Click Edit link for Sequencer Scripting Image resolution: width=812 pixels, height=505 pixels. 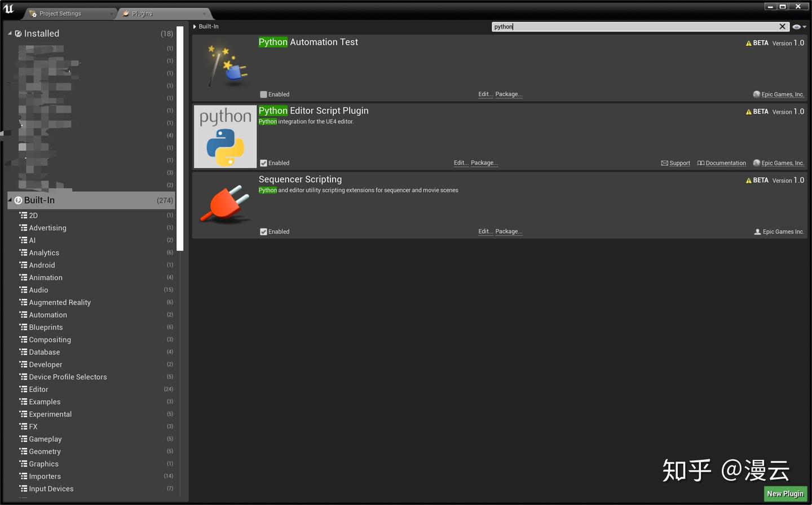coord(484,231)
